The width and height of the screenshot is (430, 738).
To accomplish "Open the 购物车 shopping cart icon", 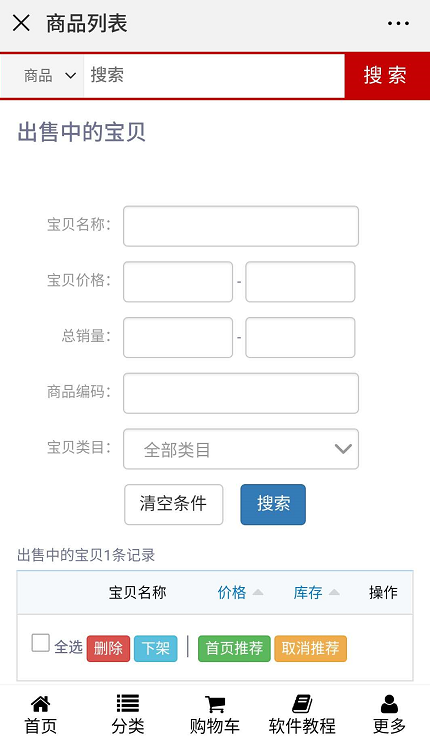I will pos(215,704).
